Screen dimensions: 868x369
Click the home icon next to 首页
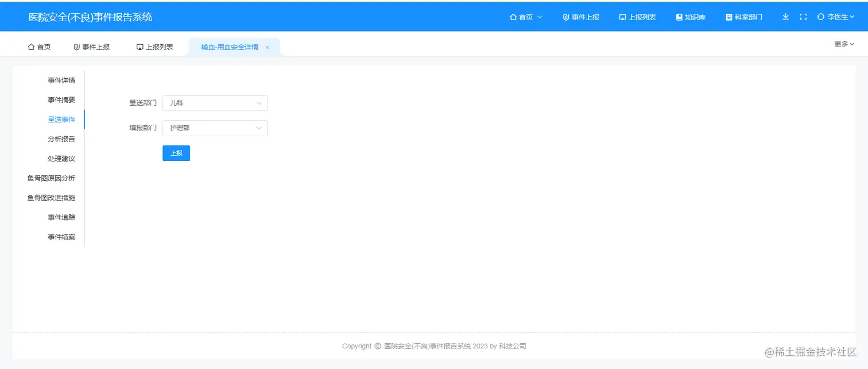(x=514, y=17)
